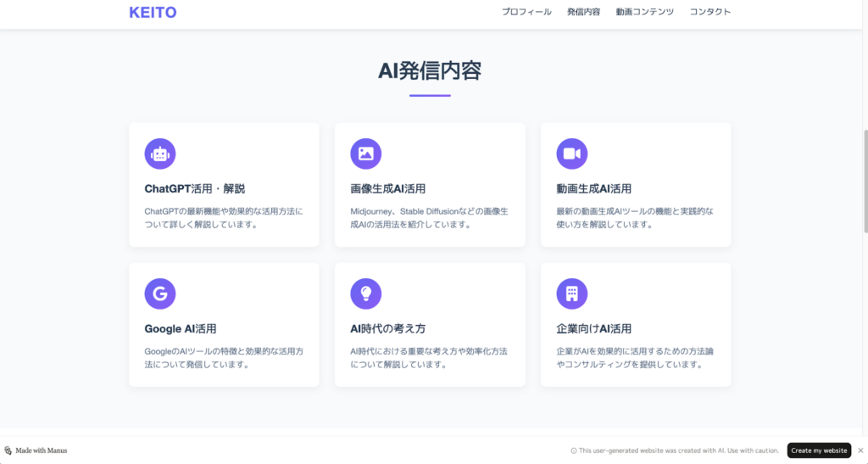
Task: Select the コンタクト navigation item
Action: (709, 12)
